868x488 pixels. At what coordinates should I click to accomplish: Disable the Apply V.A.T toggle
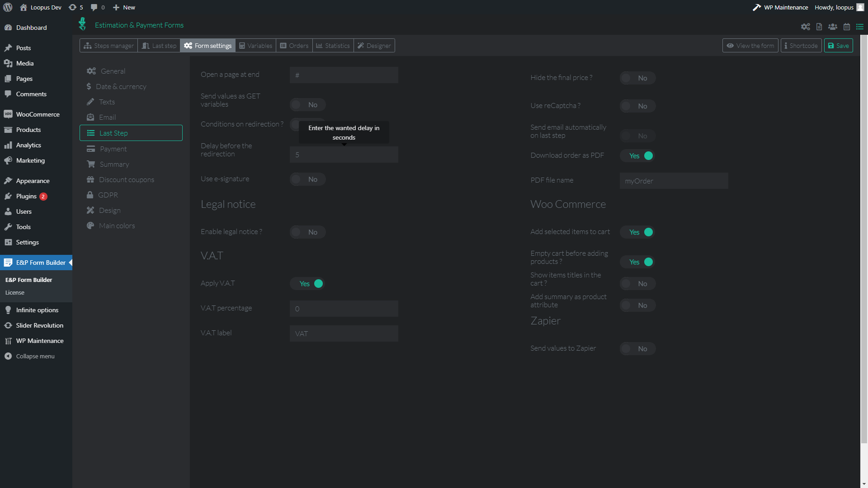[x=307, y=284]
